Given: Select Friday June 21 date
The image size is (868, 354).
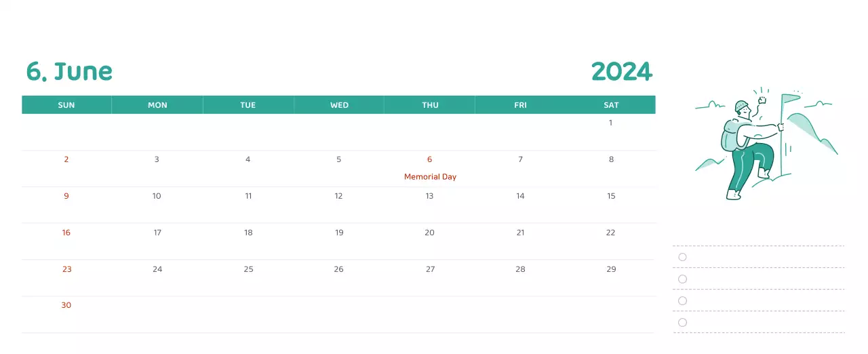Looking at the screenshot, I should (520, 233).
